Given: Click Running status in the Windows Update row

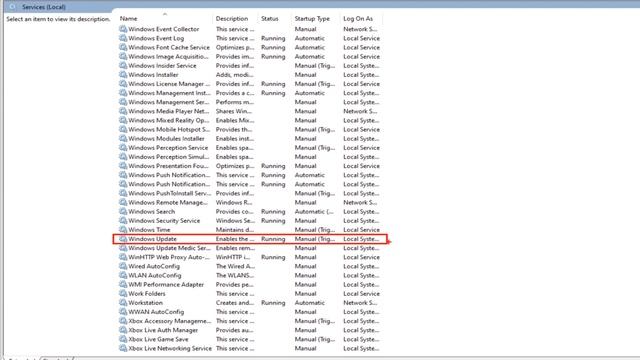Looking at the screenshot, I should click(273, 239).
